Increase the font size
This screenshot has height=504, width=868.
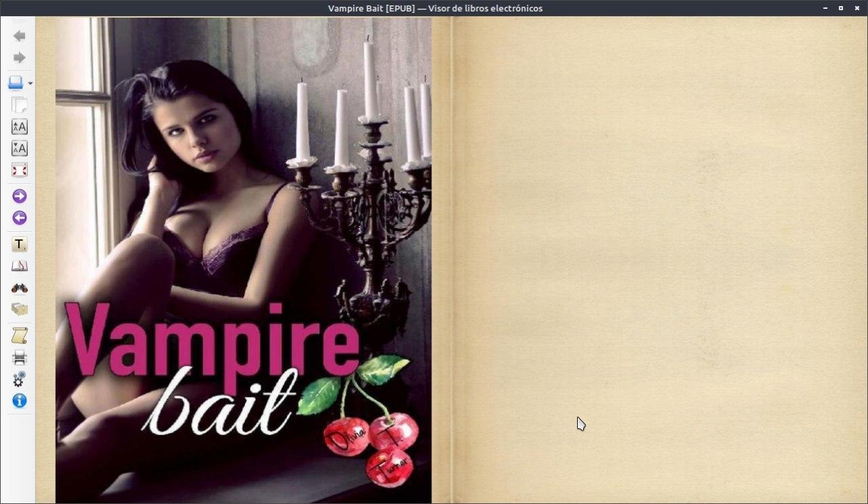[x=19, y=127]
